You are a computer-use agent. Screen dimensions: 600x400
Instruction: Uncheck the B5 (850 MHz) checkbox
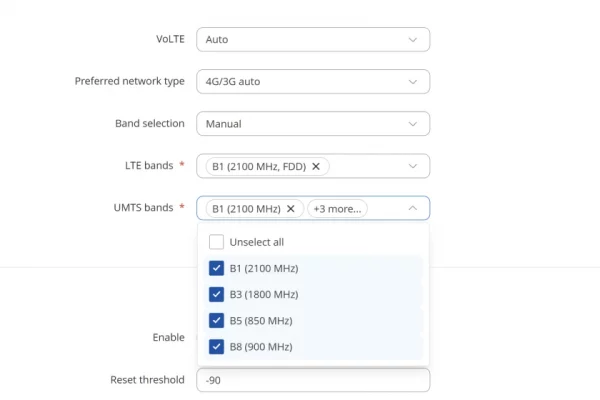[216, 320]
